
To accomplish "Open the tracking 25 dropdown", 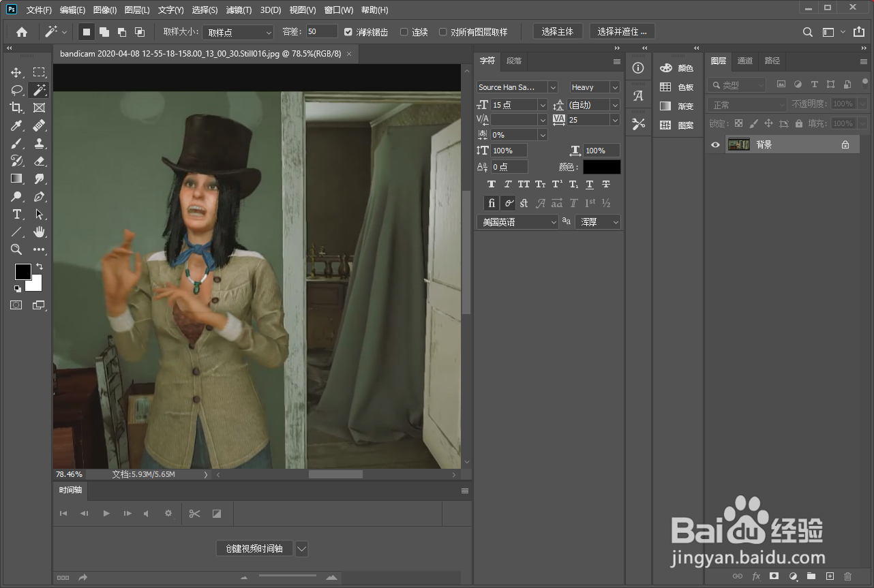I will point(616,120).
